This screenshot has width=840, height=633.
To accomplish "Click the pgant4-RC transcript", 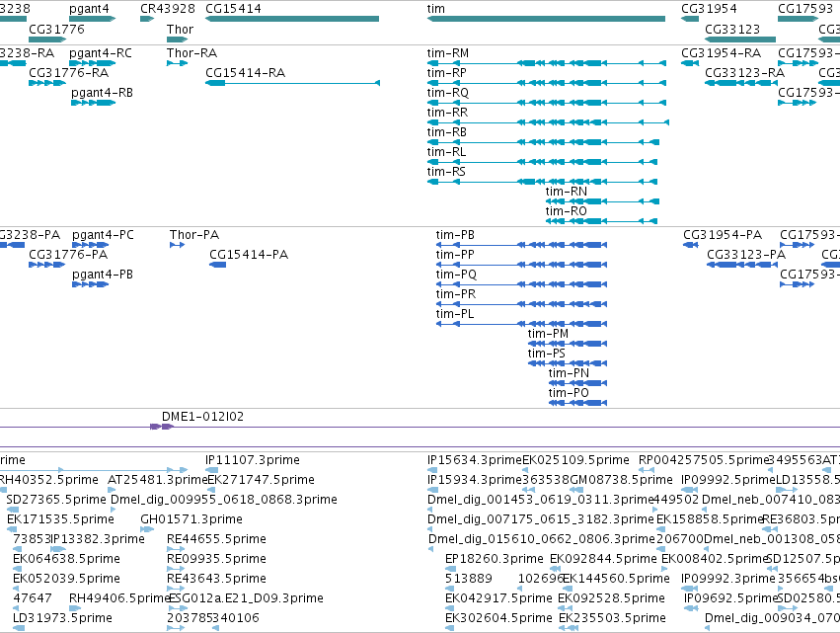I will click(x=92, y=63).
